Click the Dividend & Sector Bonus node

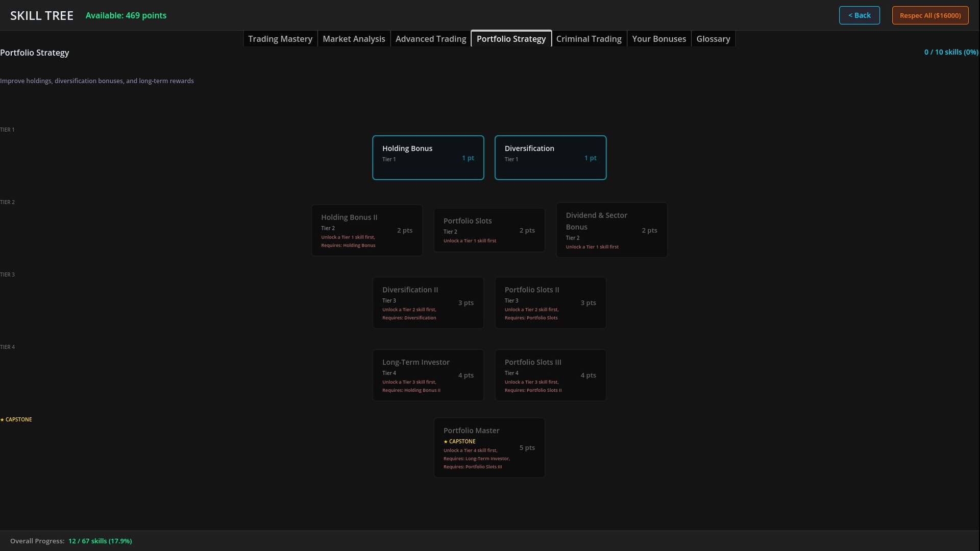tap(611, 230)
